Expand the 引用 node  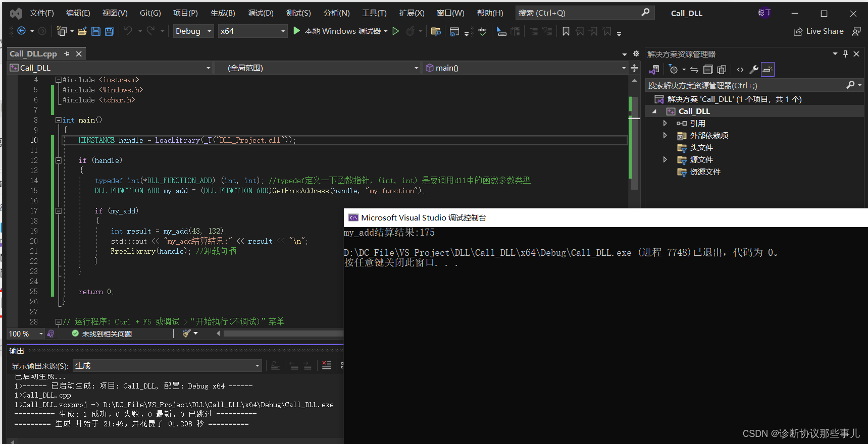tap(665, 123)
